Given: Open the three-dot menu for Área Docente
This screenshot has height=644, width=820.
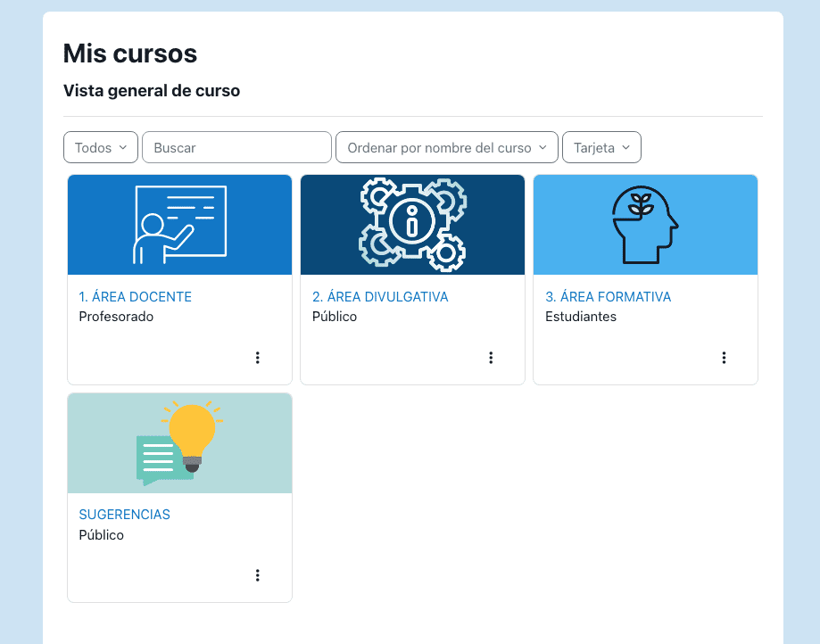Looking at the screenshot, I should pos(257,358).
